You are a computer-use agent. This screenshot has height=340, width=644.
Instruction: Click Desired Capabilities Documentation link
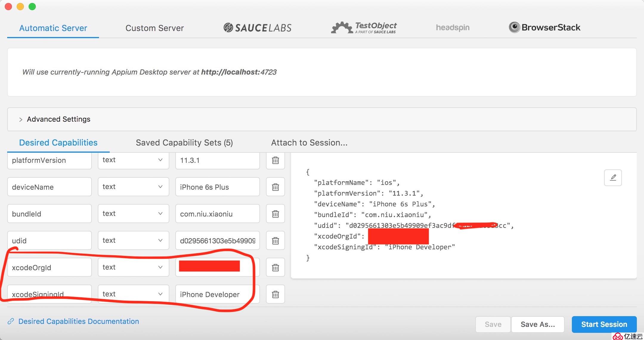click(78, 321)
